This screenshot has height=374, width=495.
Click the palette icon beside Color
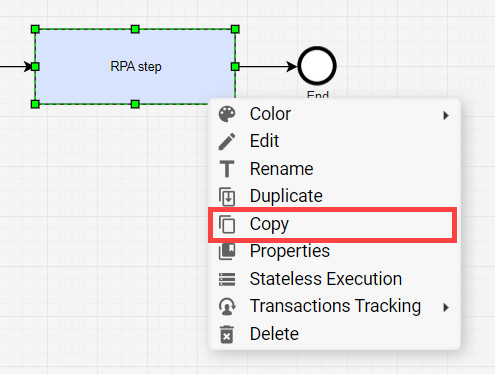point(227,114)
